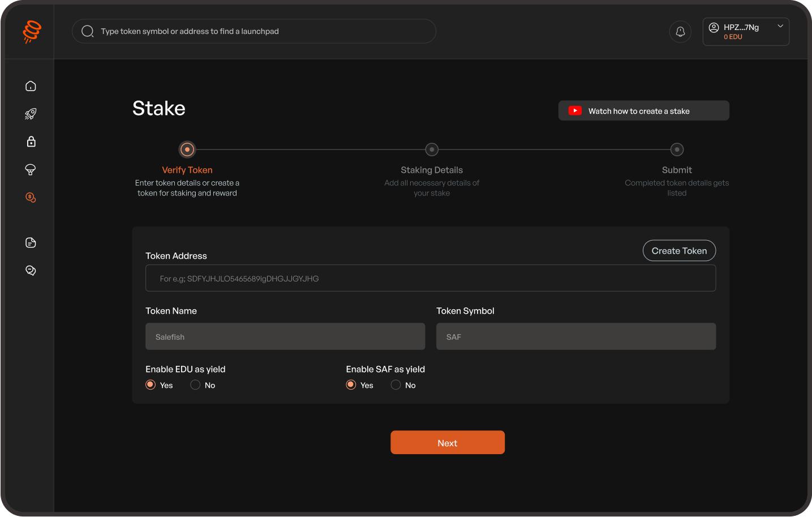Open the document icon in the sidebar

pos(30,242)
